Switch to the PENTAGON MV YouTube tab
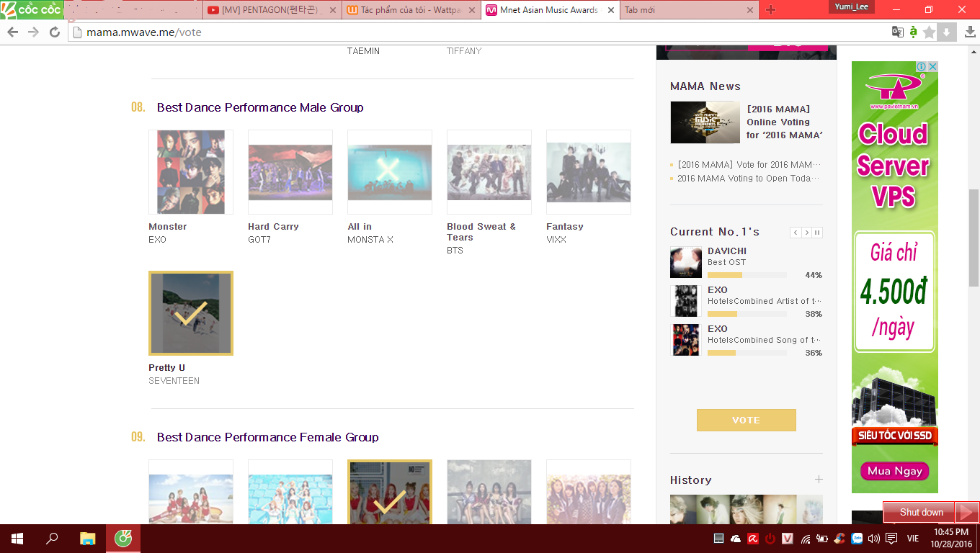This screenshot has height=553, width=980. (x=271, y=10)
